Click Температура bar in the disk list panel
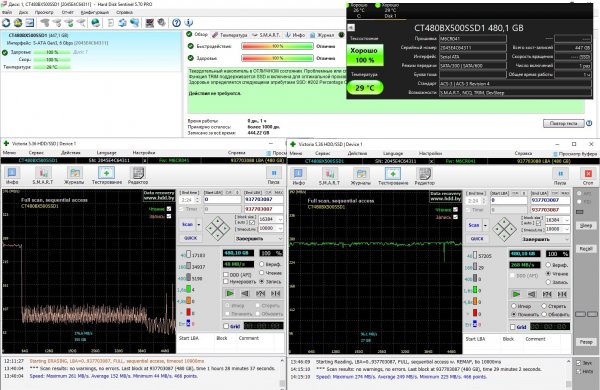Screen dimensions: 600x390 pos(52,67)
